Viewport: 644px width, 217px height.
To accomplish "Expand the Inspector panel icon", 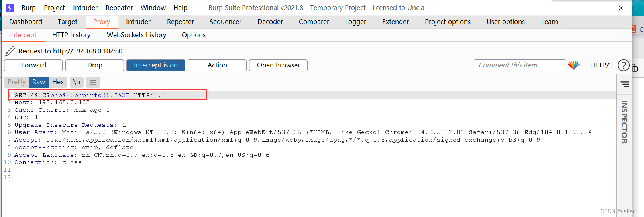I will [x=624, y=85].
